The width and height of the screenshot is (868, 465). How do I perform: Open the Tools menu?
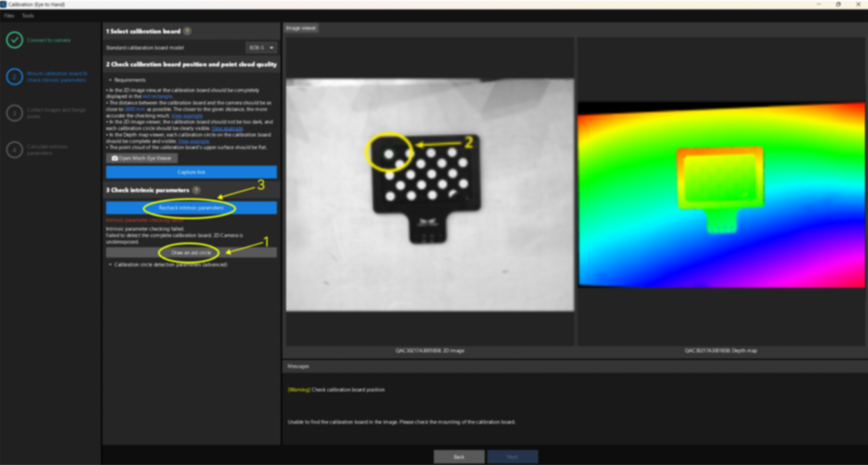tap(28, 16)
